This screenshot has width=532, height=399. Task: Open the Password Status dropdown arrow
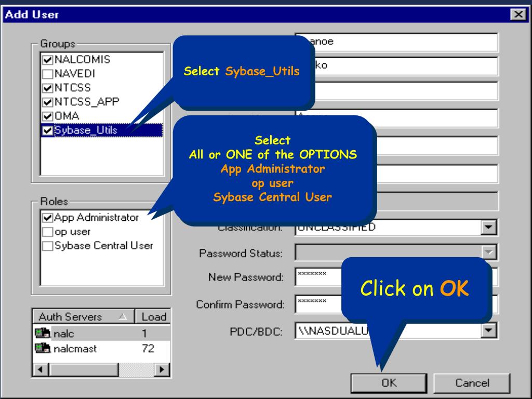(x=488, y=252)
